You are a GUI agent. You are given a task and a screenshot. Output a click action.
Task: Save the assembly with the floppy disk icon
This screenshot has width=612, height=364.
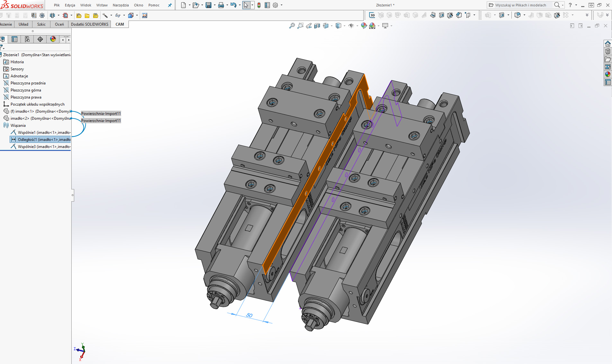pos(208,5)
